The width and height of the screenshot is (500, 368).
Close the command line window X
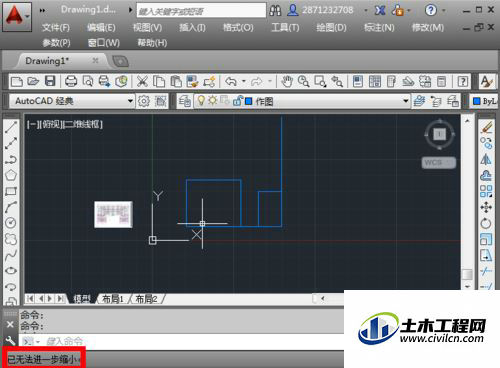pos(10,324)
